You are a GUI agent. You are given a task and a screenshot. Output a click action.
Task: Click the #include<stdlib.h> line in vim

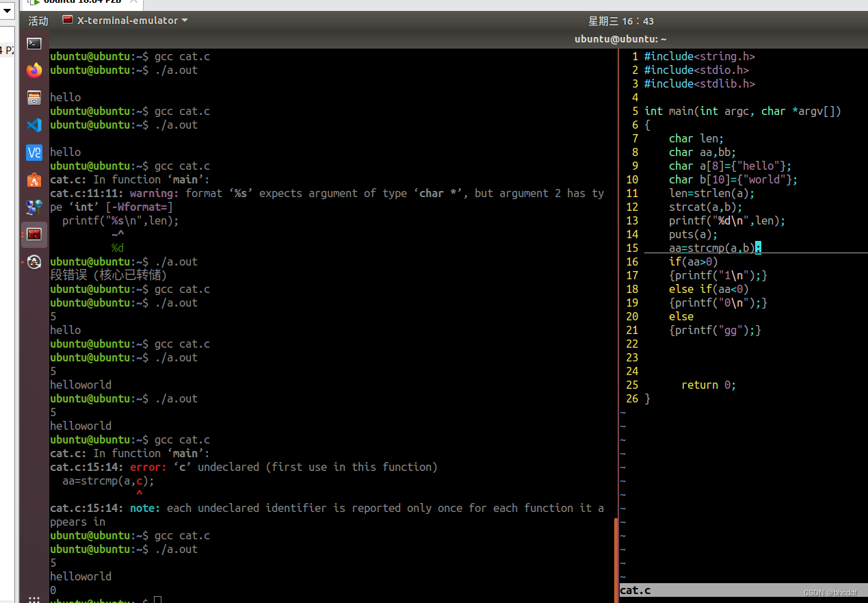pyautogui.click(x=700, y=84)
